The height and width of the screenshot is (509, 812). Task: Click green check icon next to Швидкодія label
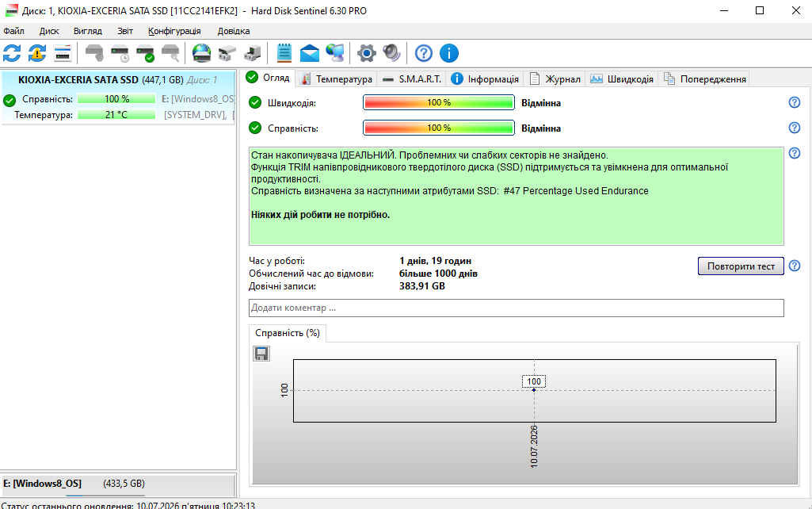point(255,102)
